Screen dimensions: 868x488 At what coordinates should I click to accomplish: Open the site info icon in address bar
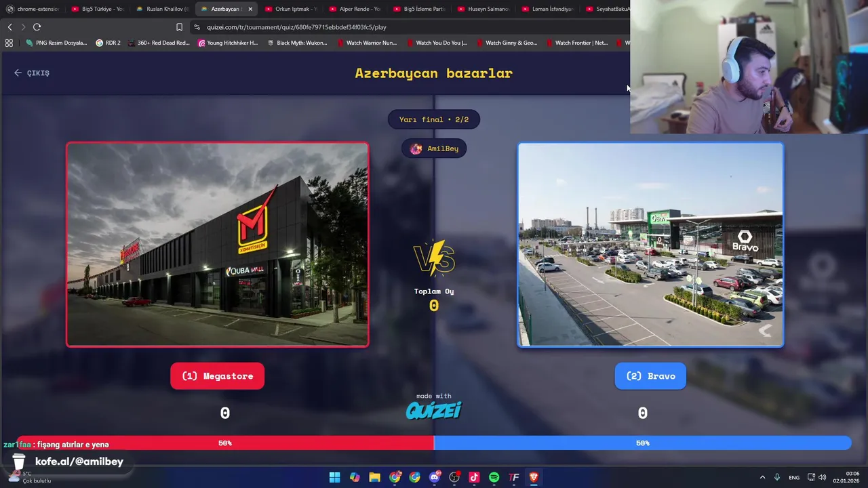[x=197, y=27]
